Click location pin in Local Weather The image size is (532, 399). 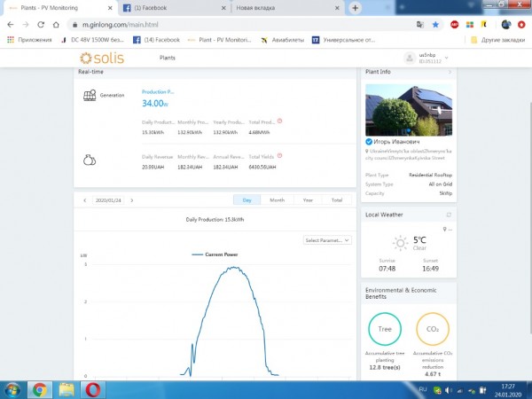[x=444, y=230]
